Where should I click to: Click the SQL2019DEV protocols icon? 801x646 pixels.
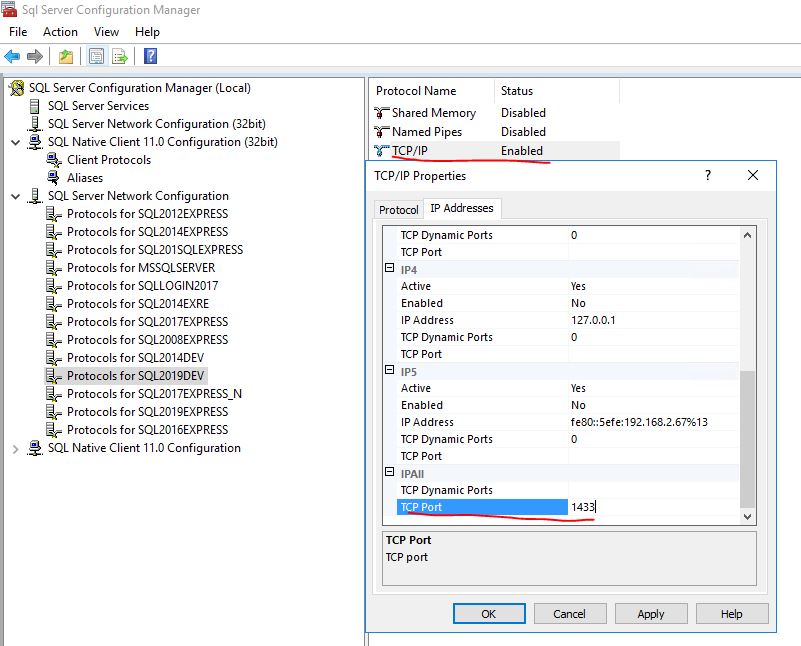tap(54, 376)
